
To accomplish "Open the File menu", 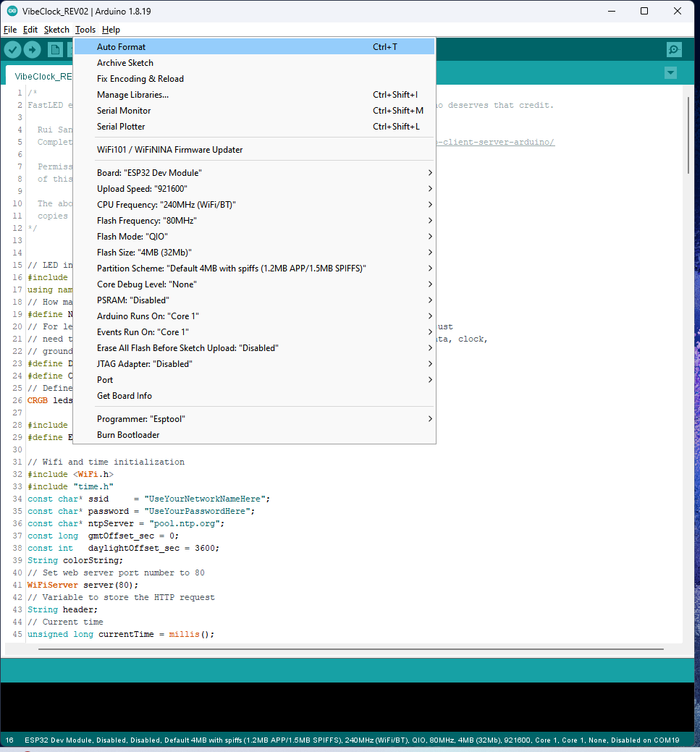I will click(x=10, y=30).
